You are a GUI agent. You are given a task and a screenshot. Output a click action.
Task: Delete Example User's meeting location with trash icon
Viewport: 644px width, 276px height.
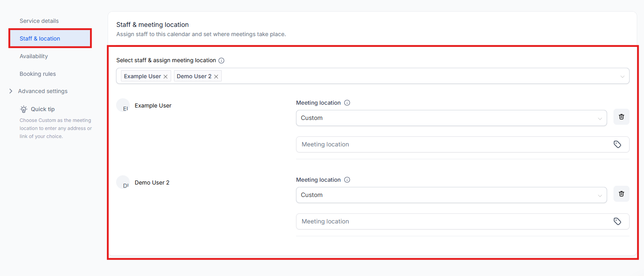(x=621, y=117)
